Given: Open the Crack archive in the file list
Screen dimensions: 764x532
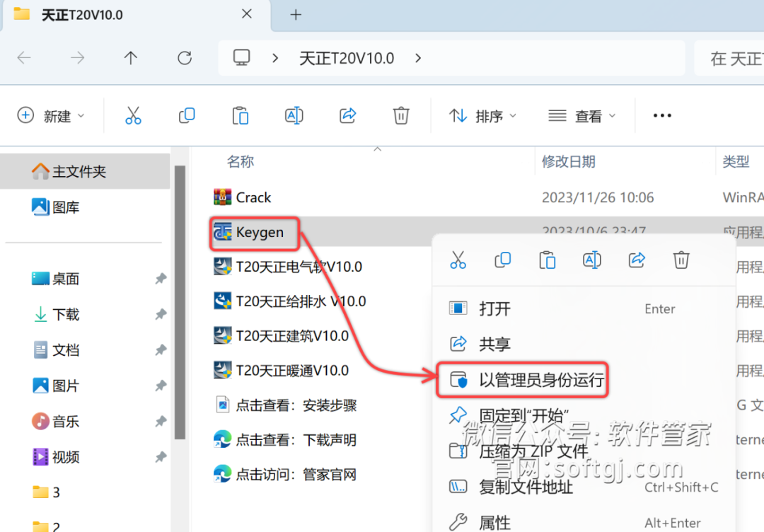Looking at the screenshot, I should pos(255,197).
